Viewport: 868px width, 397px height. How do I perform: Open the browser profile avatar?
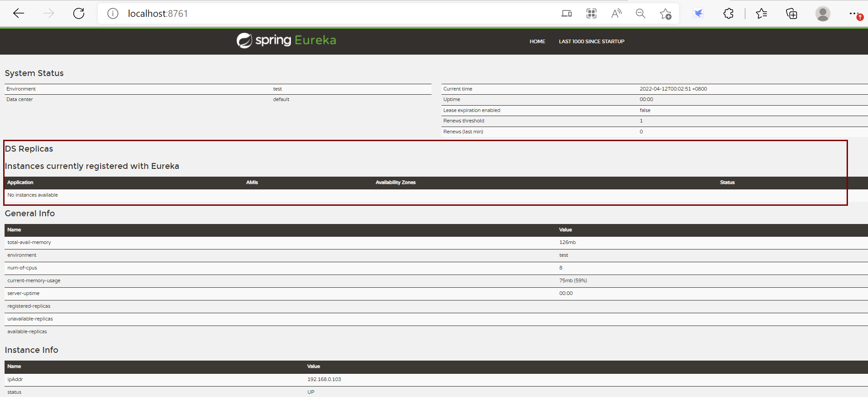pyautogui.click(x=822, y=14)
